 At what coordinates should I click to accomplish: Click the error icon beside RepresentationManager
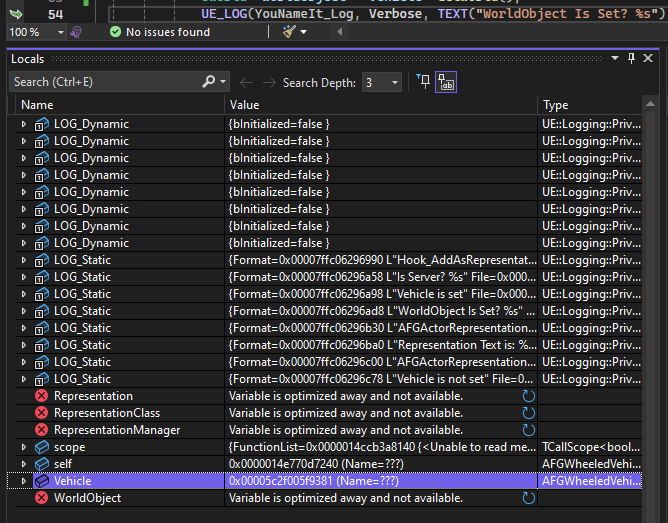click(41, 430)
